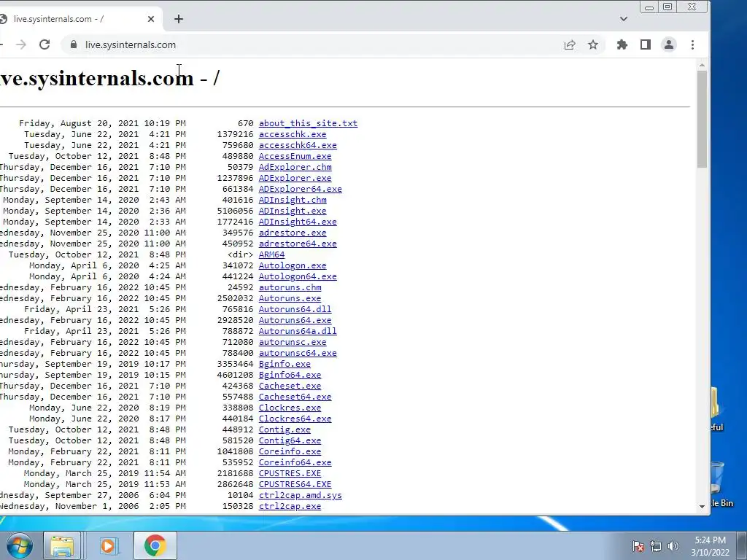Open Autoruns64a.dll link
The width and height of the screenshot is (747, 560).
[x=298, y=332]
